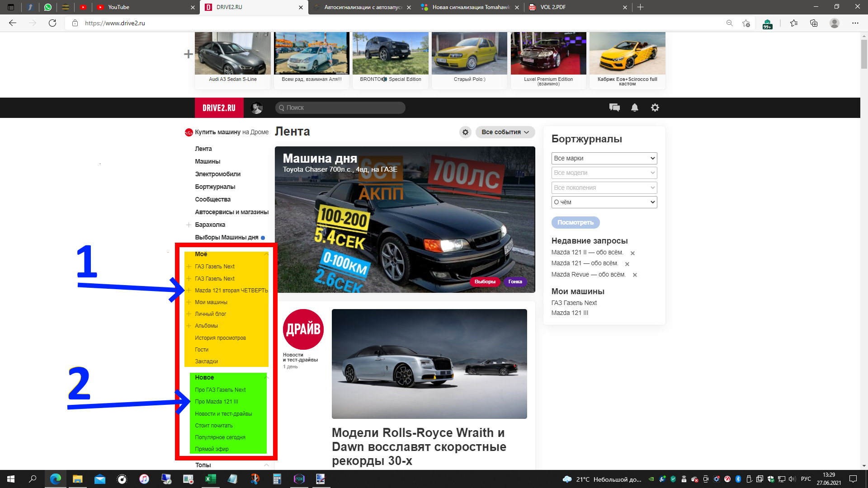Click the feed settings gear icon
The height and width of the screenshot is (488, 868).
[466, 132]
